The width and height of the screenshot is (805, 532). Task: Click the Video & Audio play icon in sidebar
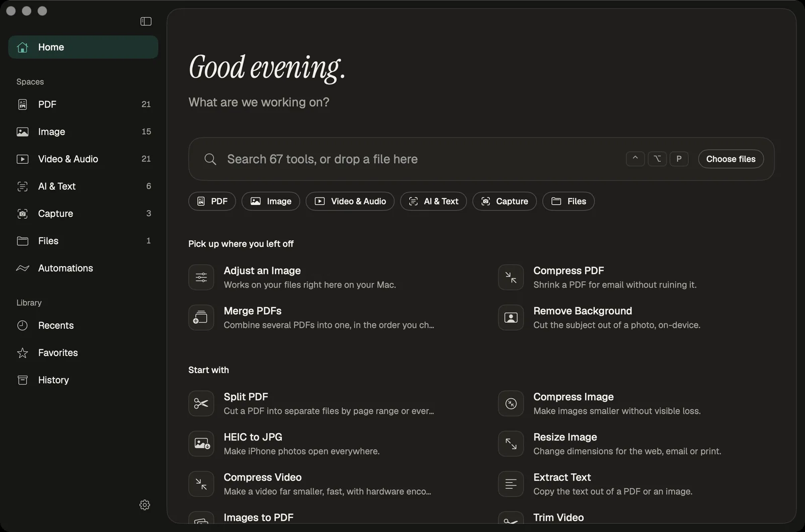(x=23, y=159)
